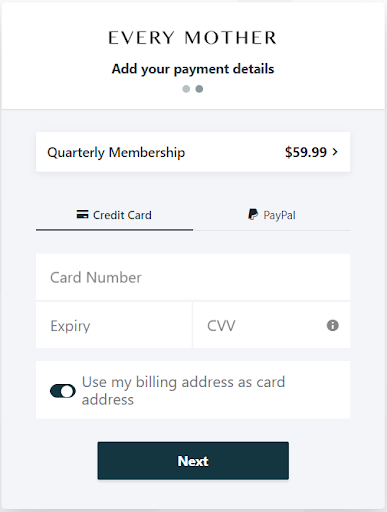Click the $59.99 price amount
The width and height of the screenshot is (387, 512).
point(306,152)
